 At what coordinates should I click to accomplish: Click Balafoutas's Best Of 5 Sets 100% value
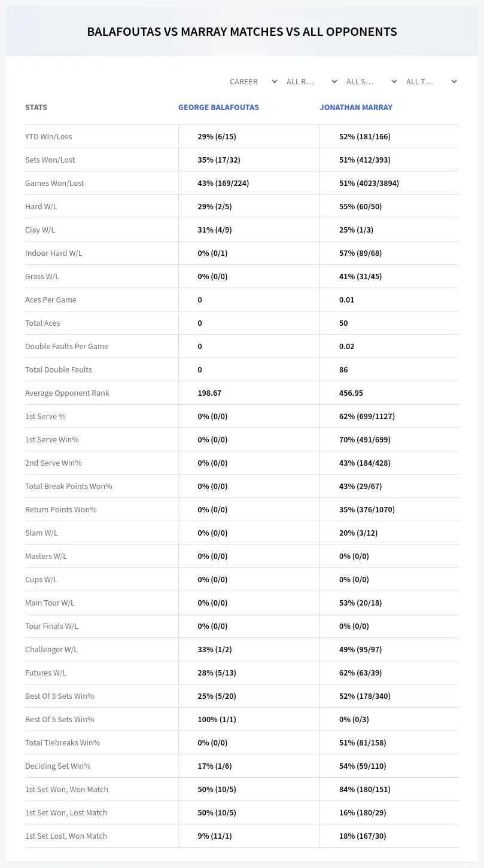(217, 719)
